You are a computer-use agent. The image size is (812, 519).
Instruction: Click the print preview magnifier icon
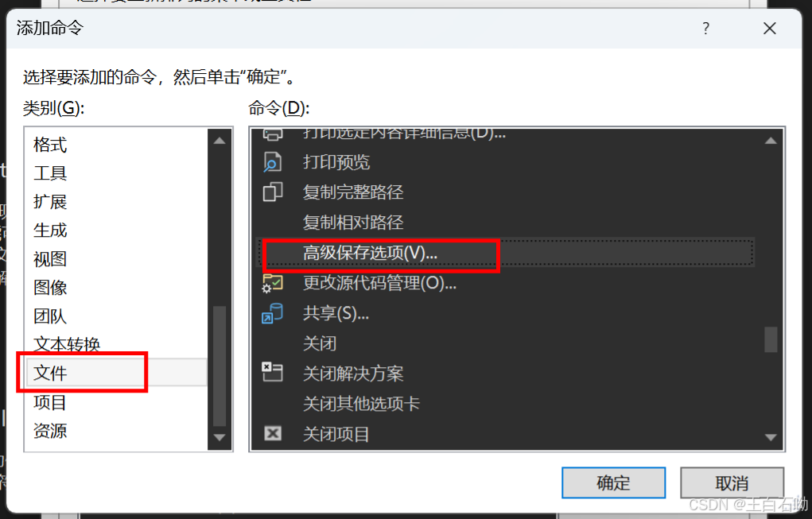click(273, 162)
